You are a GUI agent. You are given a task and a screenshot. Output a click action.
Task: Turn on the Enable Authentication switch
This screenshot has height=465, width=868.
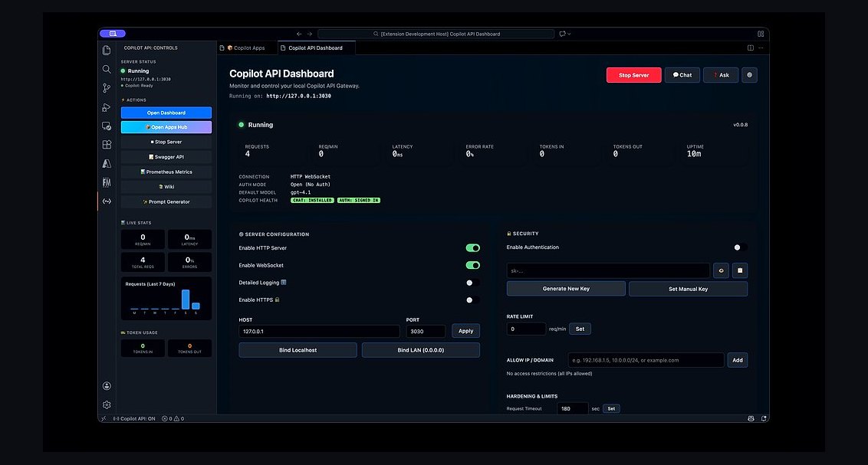click(x=740, y=247)
